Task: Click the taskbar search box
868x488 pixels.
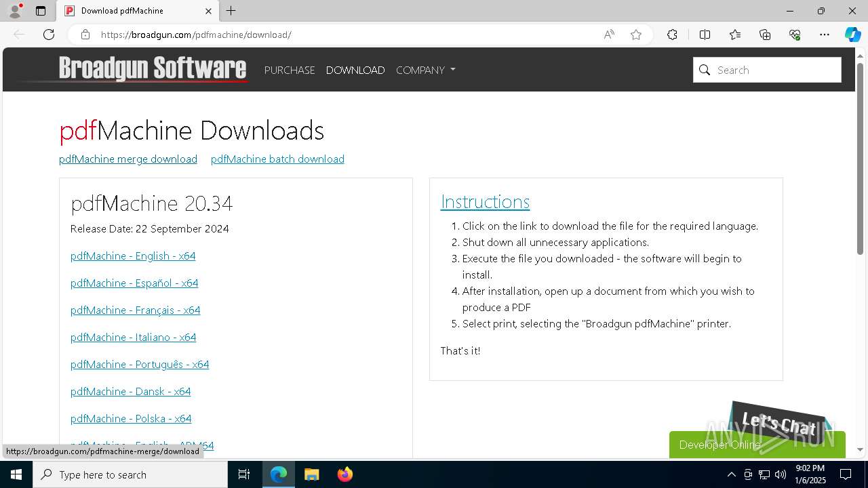Action: pyautogui.click(x=130, y=474)
